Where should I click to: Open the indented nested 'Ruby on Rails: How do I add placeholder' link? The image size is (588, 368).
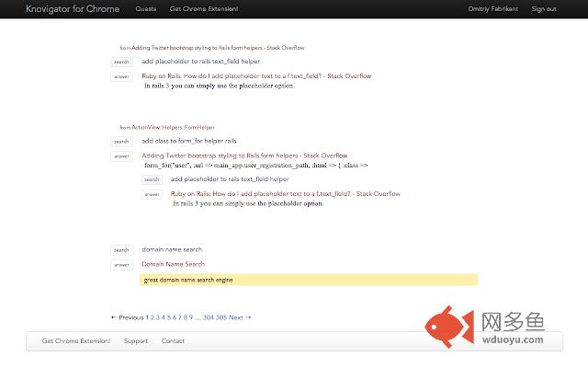click(x=286, y=194)
